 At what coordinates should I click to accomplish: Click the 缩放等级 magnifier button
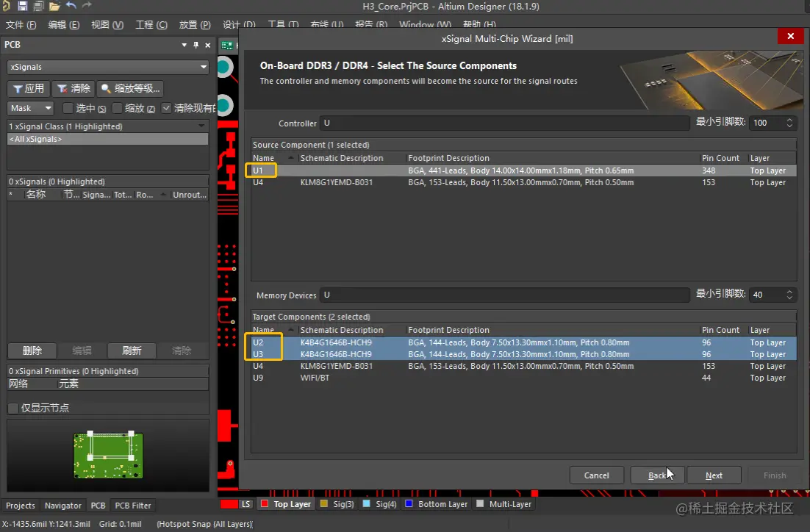[x=130, y=88]
